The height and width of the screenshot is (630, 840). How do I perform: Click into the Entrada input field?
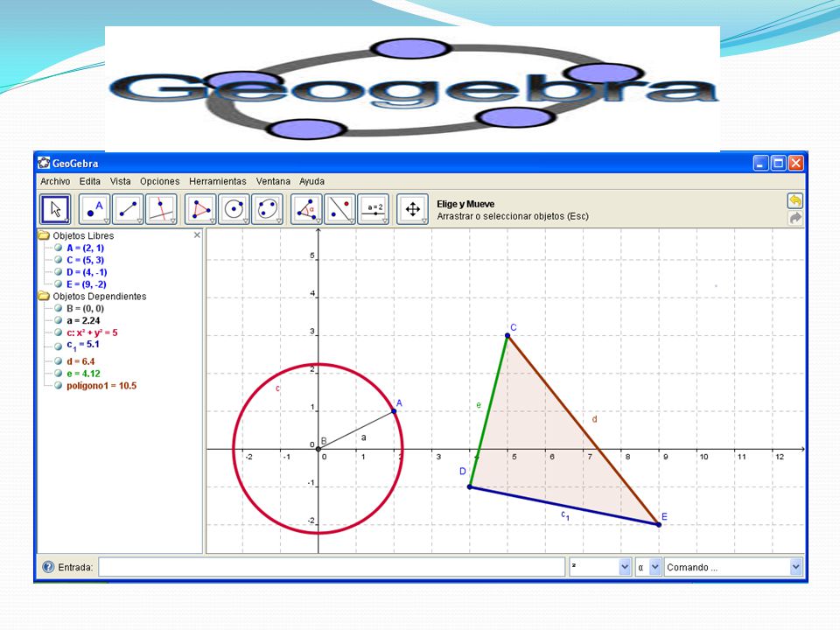pyautogui.click(x=332, y=567)
